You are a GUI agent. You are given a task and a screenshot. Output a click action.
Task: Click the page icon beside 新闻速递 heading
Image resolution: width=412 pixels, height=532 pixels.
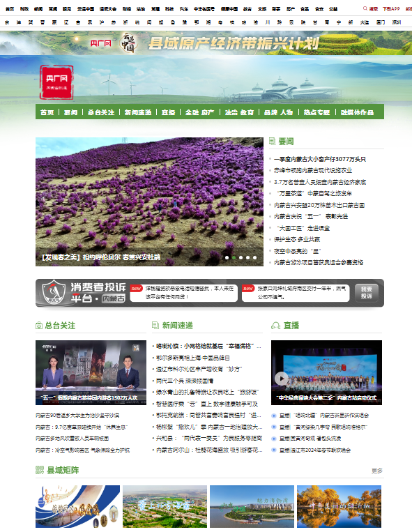155,326
